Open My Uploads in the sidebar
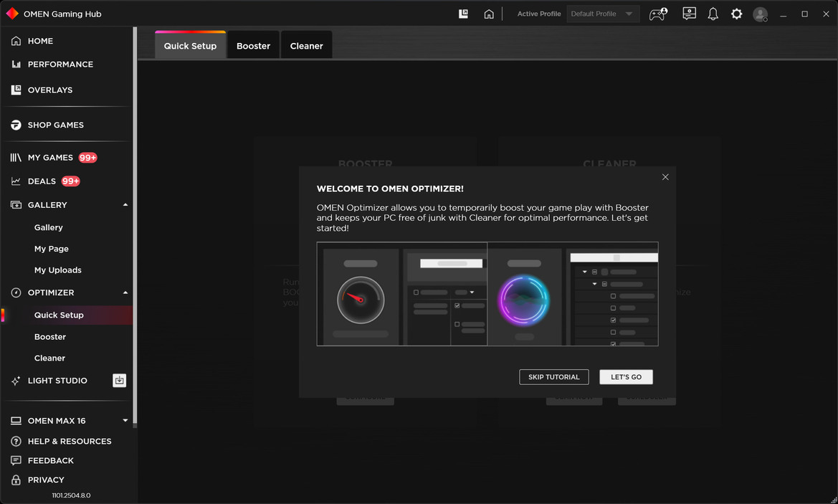The image size is (838, 504). (58, 270)
